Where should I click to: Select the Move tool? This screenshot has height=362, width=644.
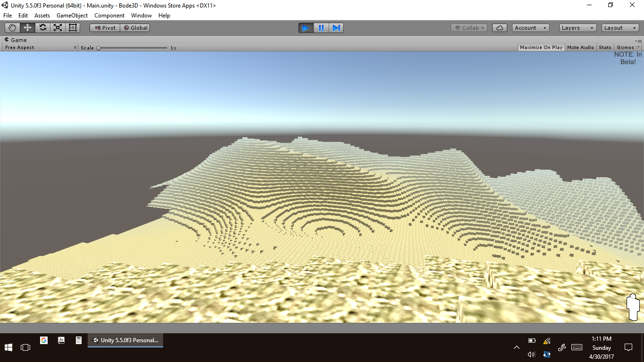tap(27, 28)
